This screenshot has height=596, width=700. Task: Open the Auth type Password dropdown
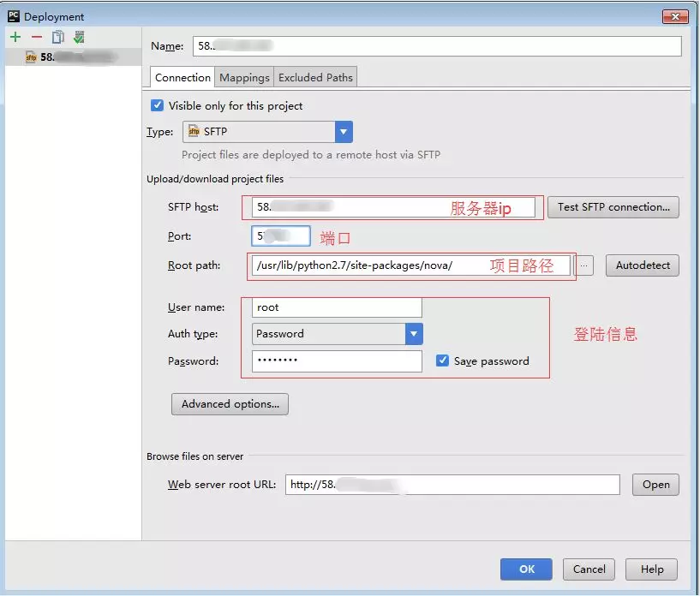point(337,334)
